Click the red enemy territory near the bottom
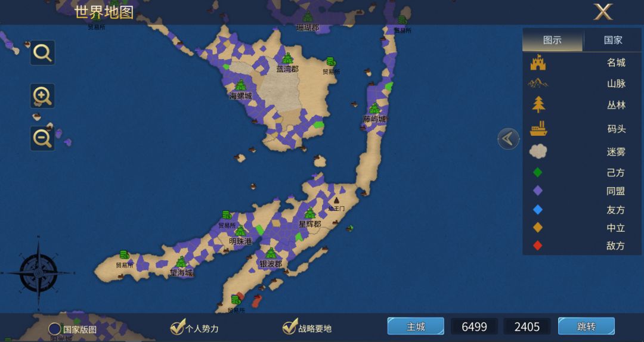 coord(256,301)
